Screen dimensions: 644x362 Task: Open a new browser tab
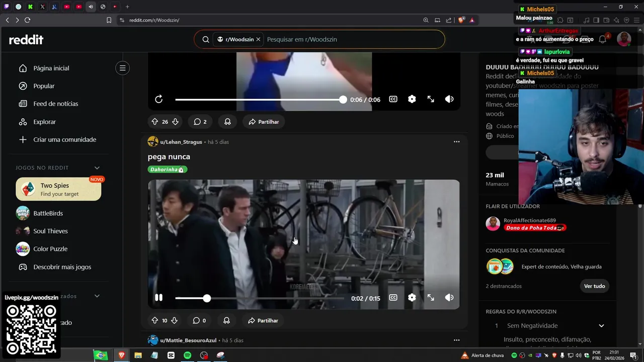coord(127,7)
